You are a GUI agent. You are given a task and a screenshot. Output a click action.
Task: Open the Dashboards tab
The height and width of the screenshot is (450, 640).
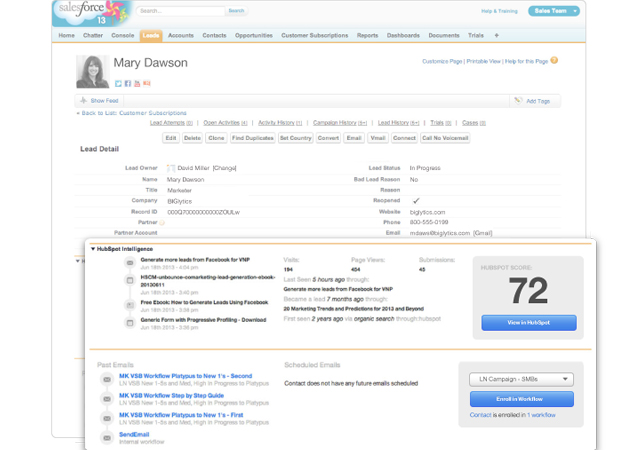[403, 36]
